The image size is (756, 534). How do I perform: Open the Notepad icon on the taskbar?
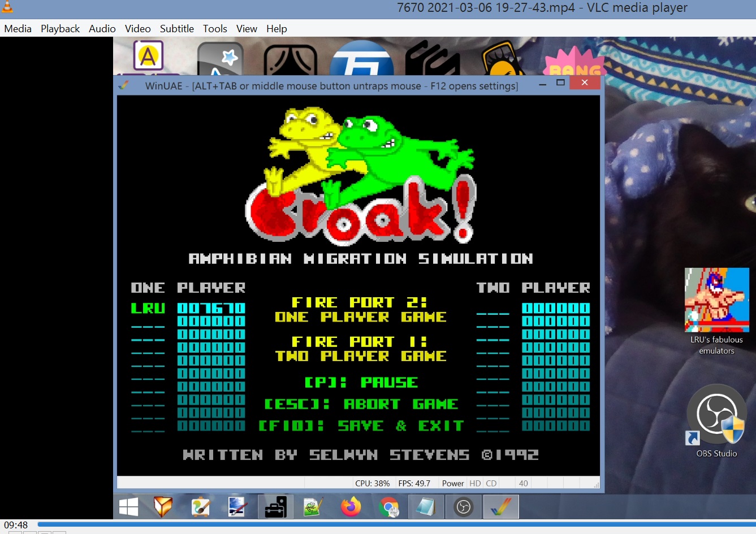coord(425,507)
